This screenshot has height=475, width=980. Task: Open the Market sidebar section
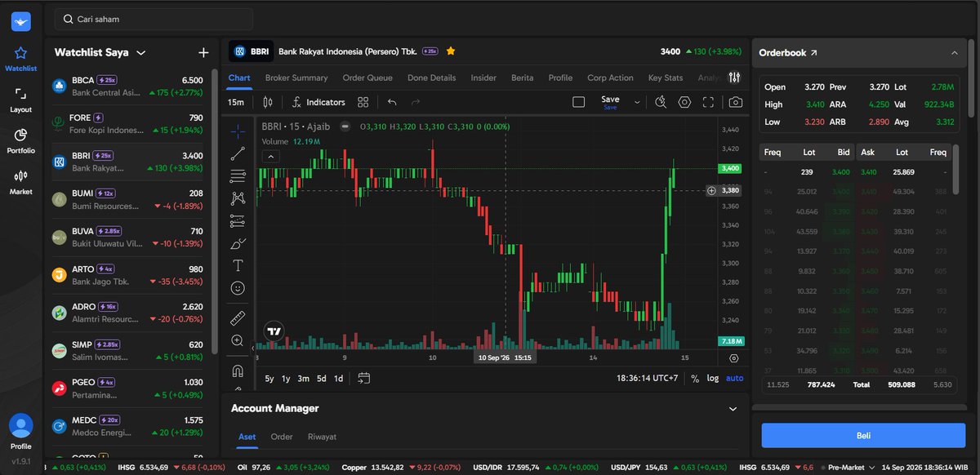tap(21, 181)
